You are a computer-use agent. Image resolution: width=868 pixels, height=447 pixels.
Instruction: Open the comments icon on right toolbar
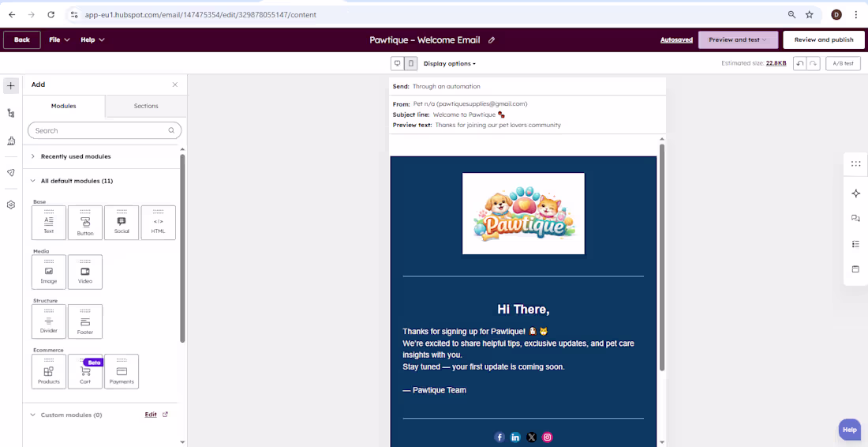[x=856, y=218]
